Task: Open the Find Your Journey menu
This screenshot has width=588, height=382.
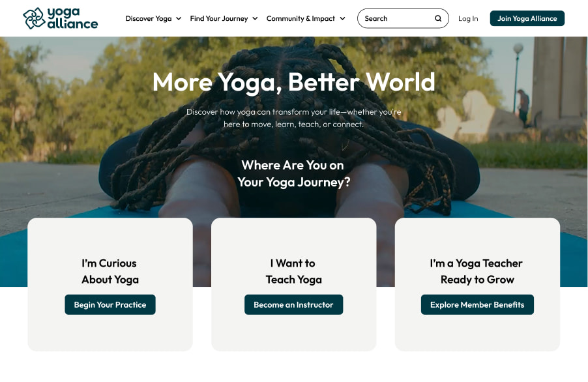Action: click(219, 18)
